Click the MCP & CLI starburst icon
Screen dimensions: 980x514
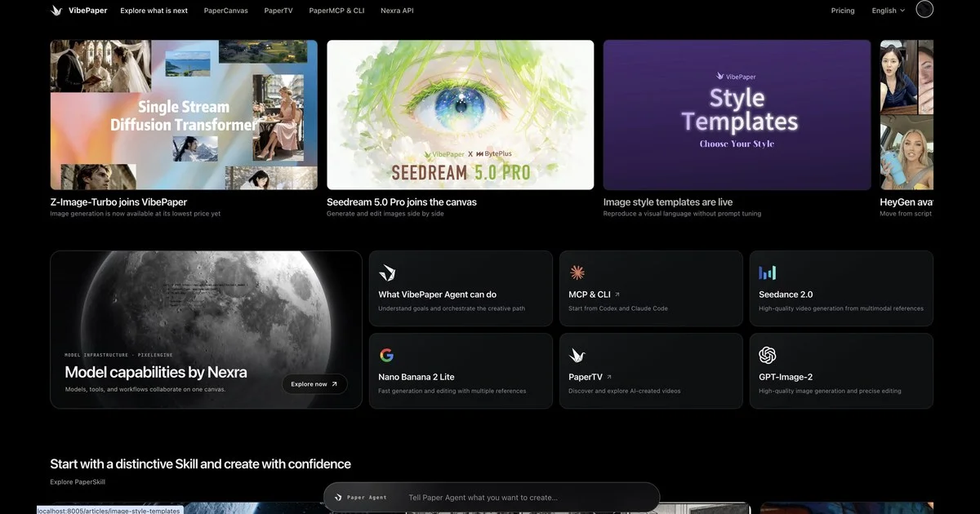[577, 273]
